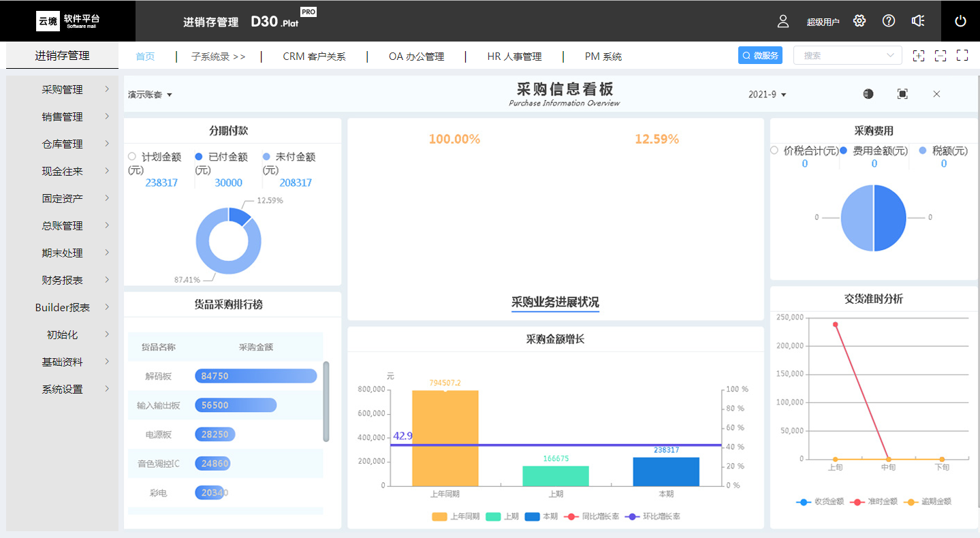Open the 演示账套 account dropdown
The image size is (980, 538).
tap(150, 95)
